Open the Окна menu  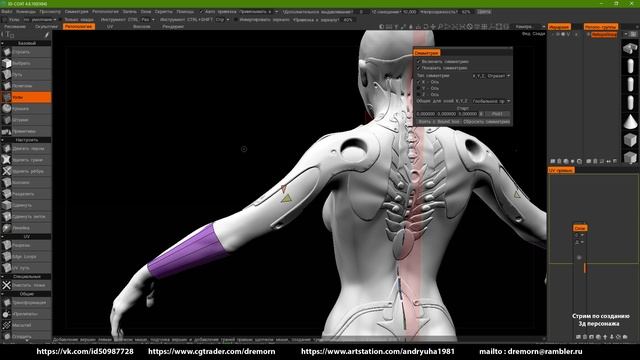click(146, 12)
